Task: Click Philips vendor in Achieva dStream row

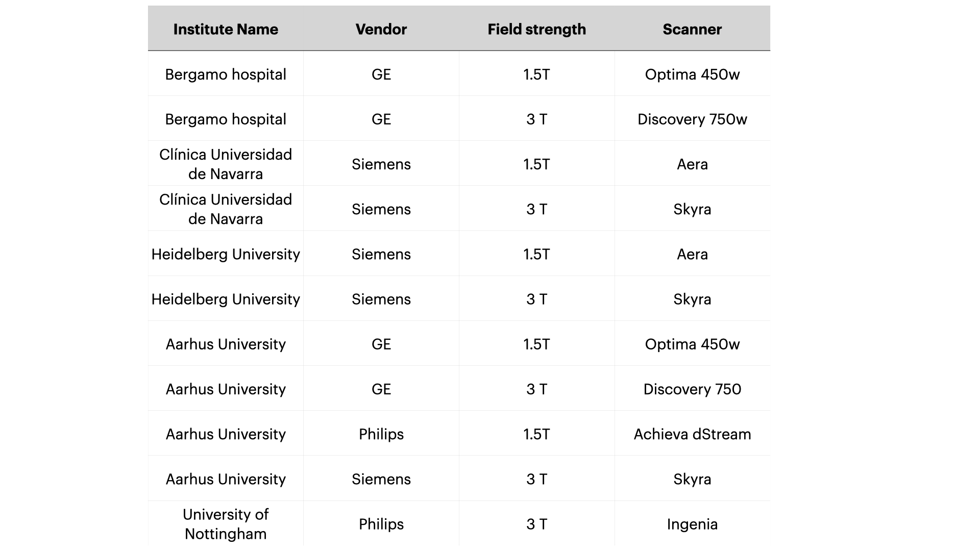Action: (x=381, y=434)
